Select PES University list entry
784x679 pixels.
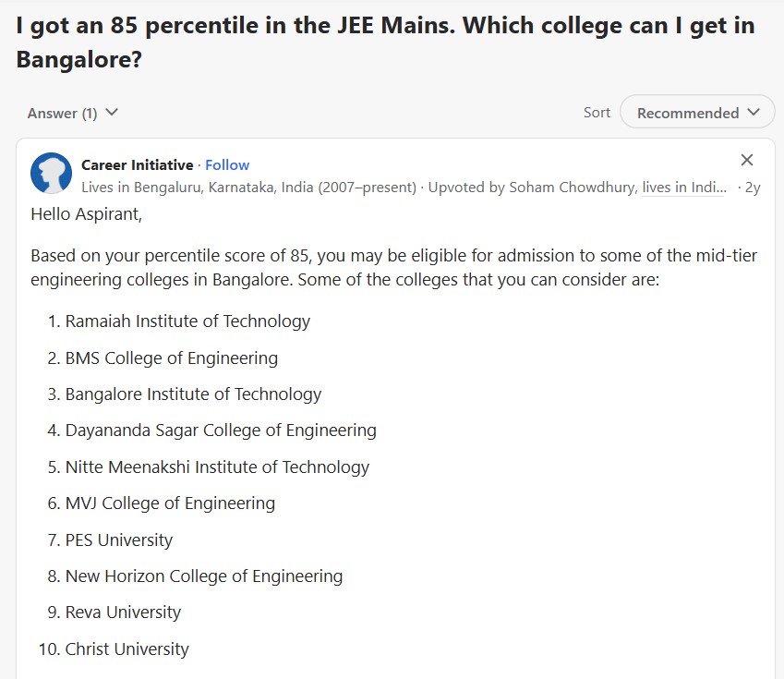point(118,540)
